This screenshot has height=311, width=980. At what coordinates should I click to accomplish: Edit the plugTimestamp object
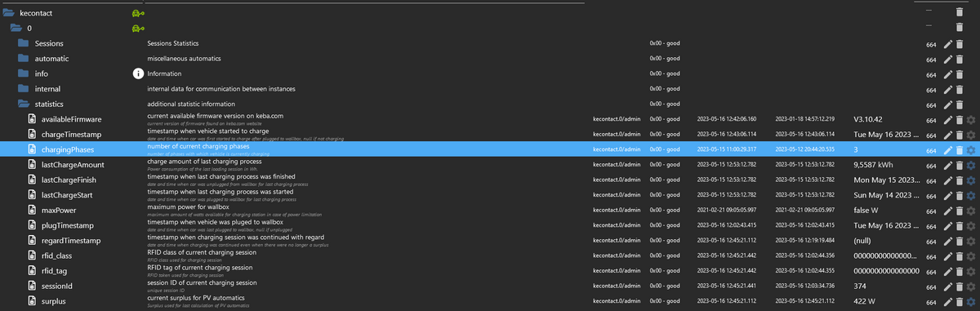948,226
